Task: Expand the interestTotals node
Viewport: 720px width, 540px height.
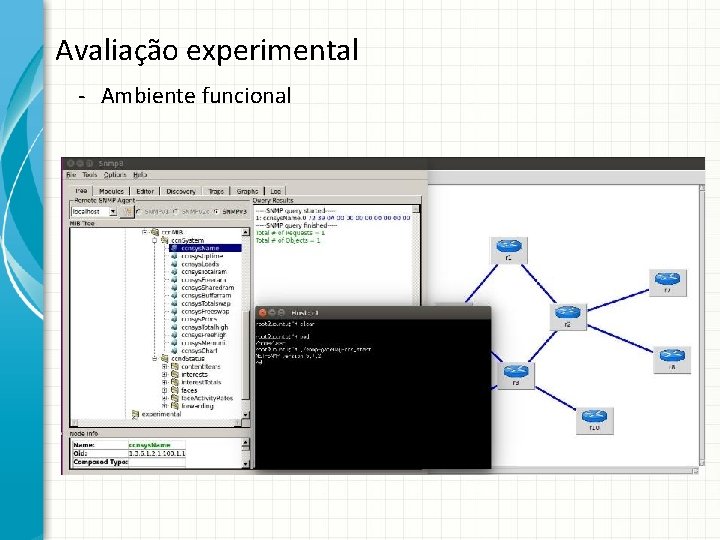Action: pos(165,382)
